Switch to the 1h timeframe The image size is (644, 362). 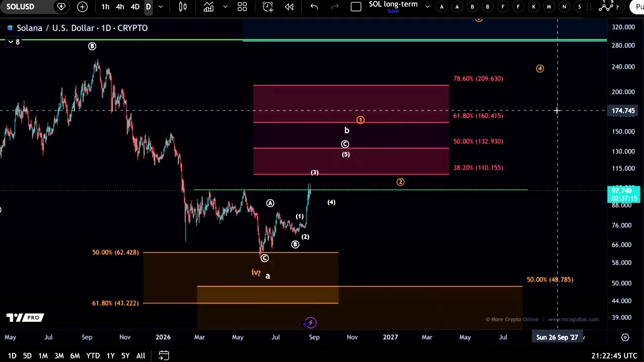pyautogui.click(x=105, y=7)
